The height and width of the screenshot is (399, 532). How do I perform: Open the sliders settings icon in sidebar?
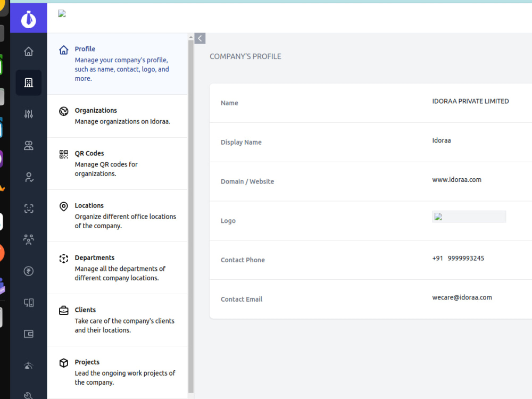tap(29, 114)
